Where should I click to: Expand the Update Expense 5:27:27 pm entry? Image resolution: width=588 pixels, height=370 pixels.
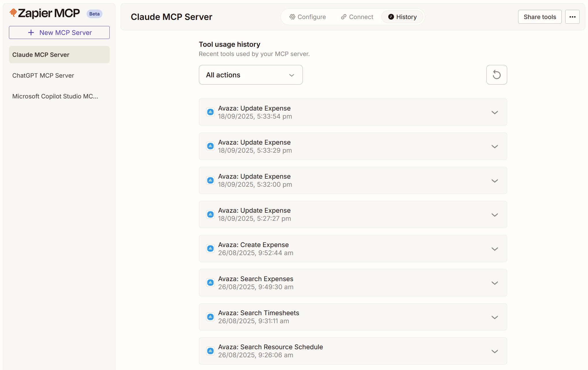pyautogui.click(x=494, y=215)
